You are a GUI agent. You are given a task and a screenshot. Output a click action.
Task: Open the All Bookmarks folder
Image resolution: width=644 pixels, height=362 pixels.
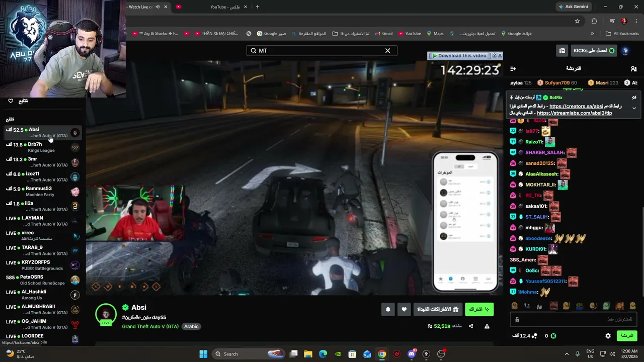622,34
